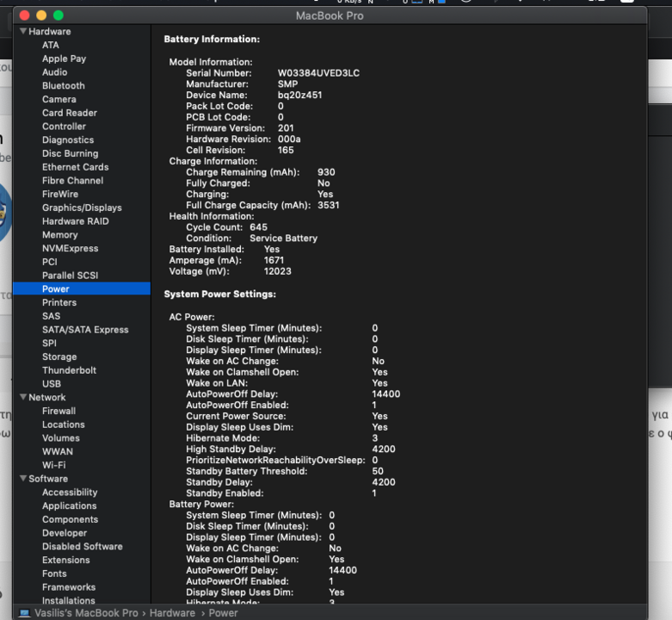Click device name bq20z451
This screenshot has height=620, width=672.
(x=299, y=96)
